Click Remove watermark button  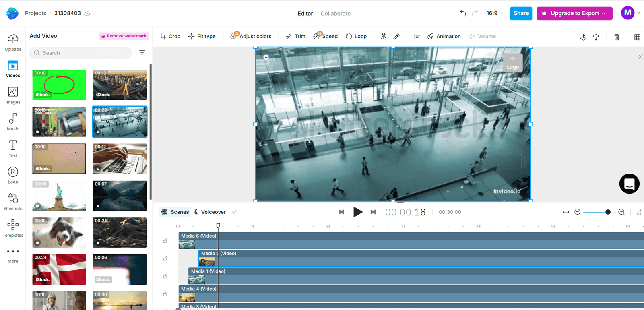[x=124, y=36]
